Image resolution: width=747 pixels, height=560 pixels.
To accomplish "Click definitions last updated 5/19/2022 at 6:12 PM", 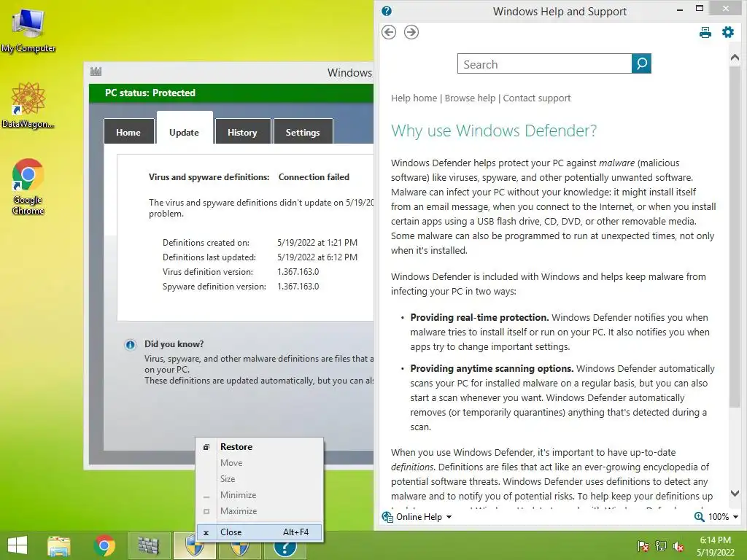I will click(317, 257).
